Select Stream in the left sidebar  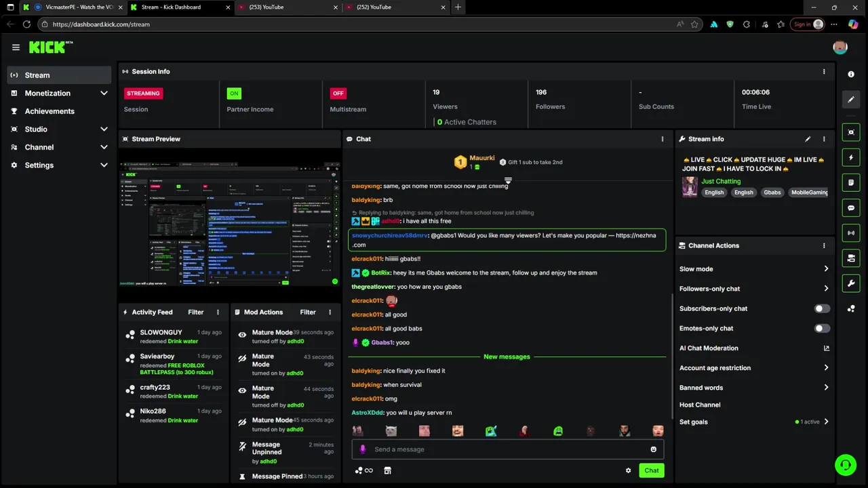tap(60, 75)
